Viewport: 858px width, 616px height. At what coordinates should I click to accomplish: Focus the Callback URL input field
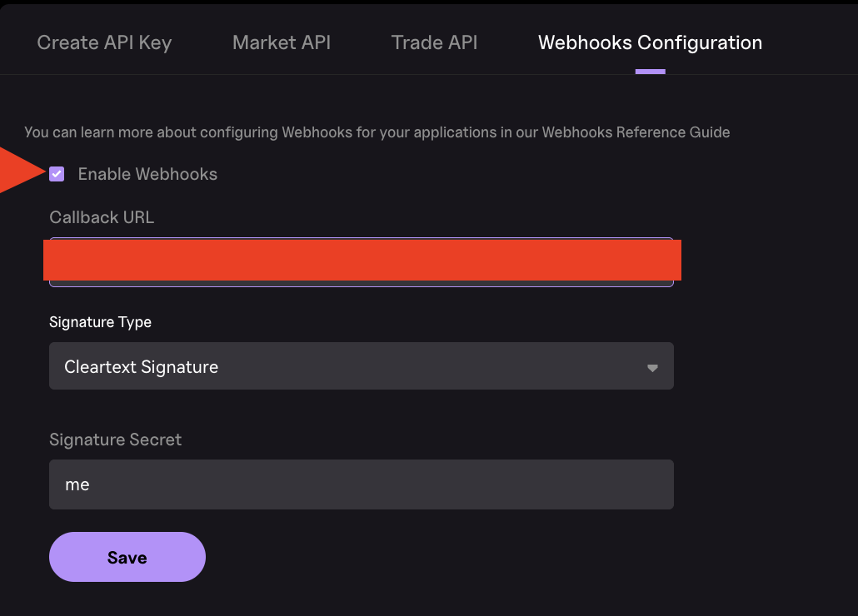tap(362, 262)
